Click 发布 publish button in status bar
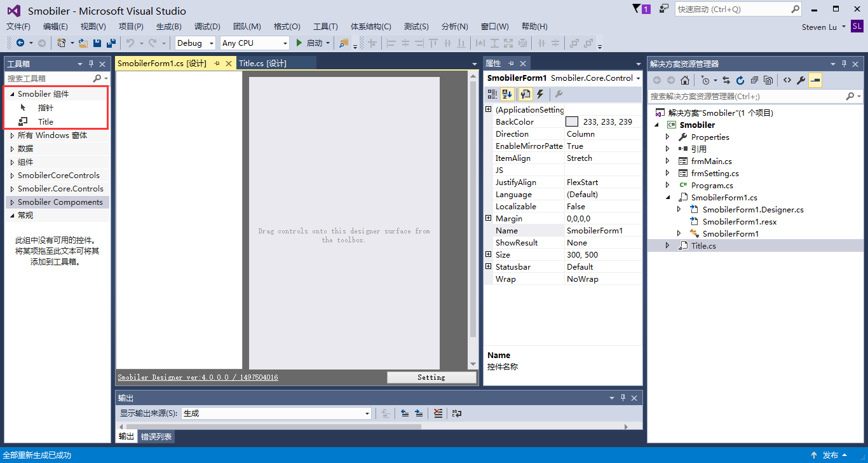 [830, 455]
